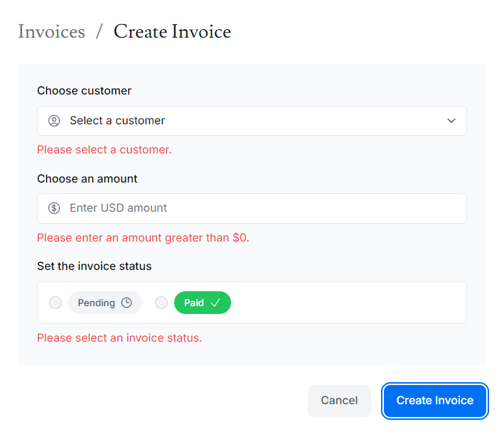
Task: Select the Pending radio button
Action: coord(55,303)
